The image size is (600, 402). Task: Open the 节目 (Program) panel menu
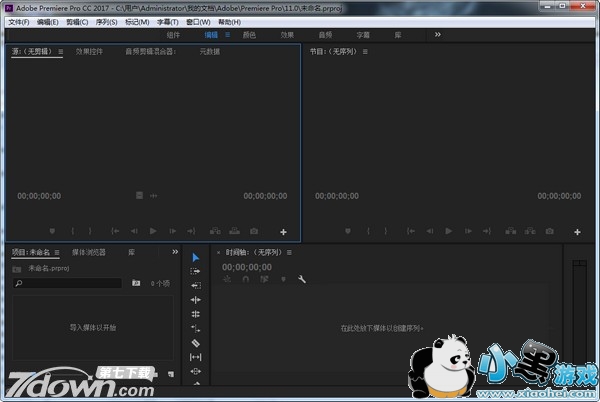pos(365,51)
